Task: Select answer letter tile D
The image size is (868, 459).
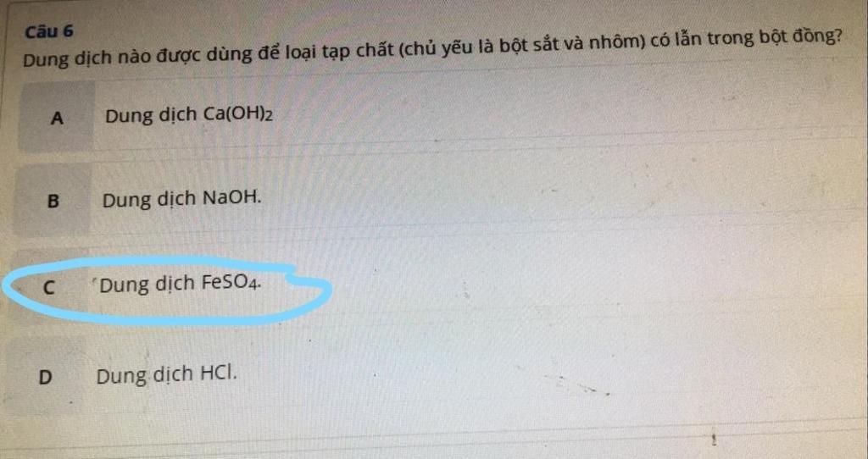Action: click(x=46, y=377)
